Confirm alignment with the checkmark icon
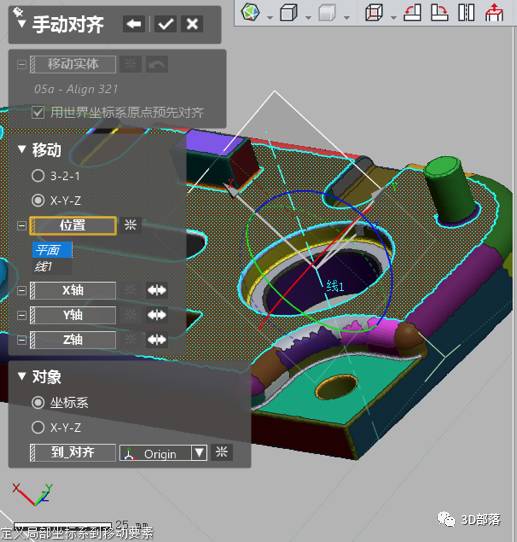Screen dimensions: 517x542 click(165, 24)
